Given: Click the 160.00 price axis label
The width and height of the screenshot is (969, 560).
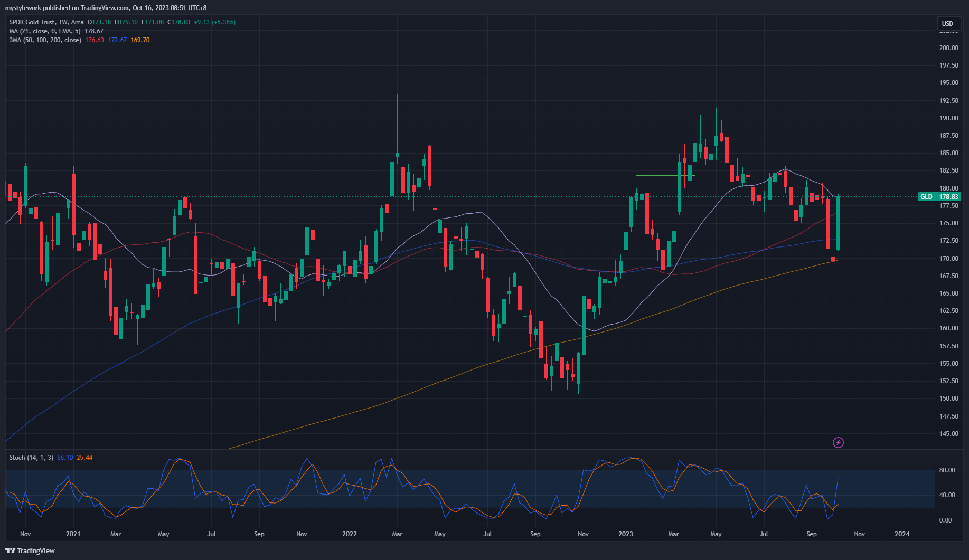Looking at the screenshot, I should [948, 328].
